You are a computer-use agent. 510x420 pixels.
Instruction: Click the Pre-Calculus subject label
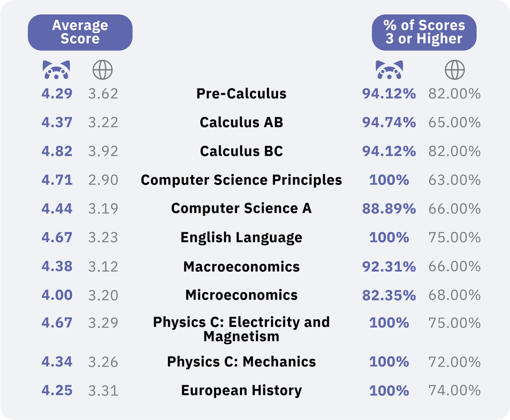tap(242, 94)
